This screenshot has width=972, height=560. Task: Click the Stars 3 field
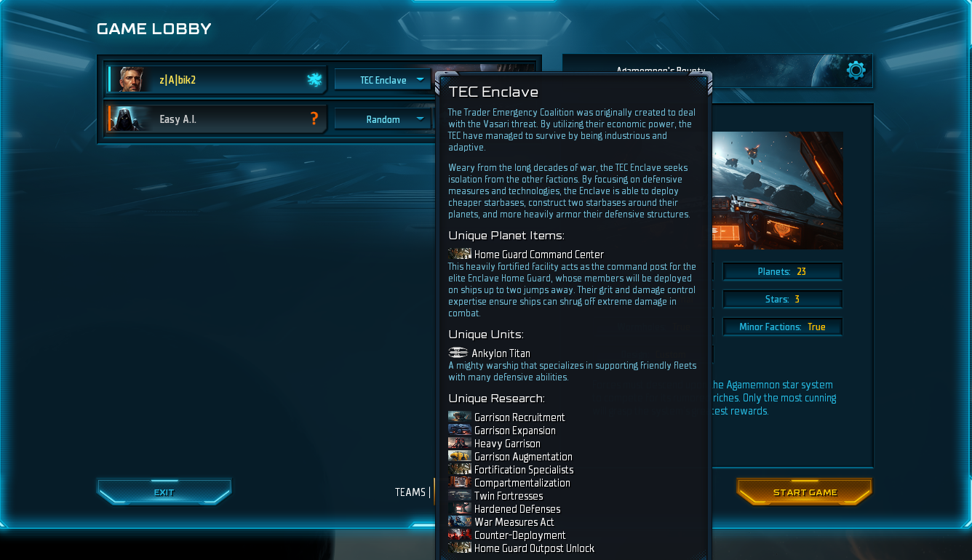coord(782,299)
